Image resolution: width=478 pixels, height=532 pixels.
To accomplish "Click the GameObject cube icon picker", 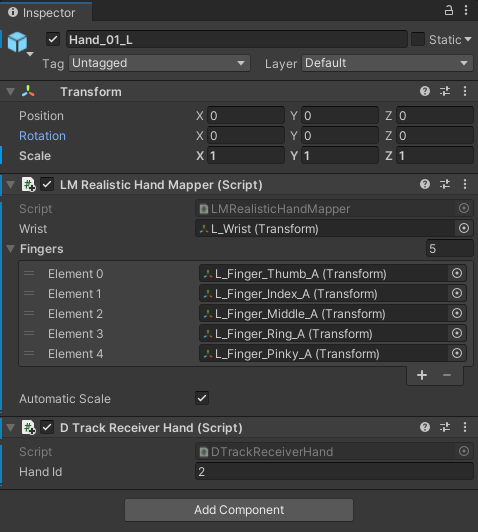I will (x=17, y=42).
